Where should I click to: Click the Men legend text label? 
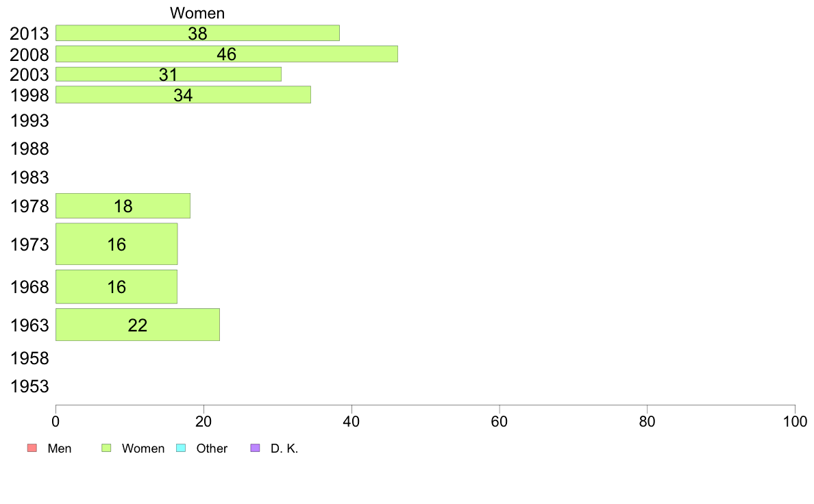pyautogui.click(x=60, y=449)
